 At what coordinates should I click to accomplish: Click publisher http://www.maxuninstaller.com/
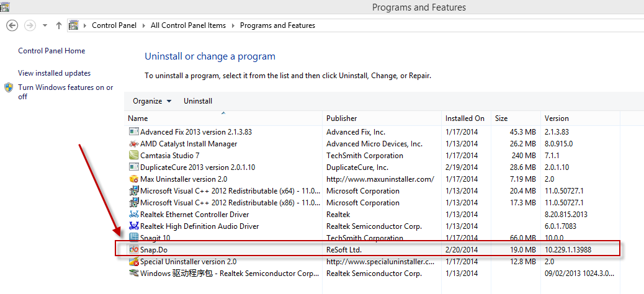tap(380, 179)
